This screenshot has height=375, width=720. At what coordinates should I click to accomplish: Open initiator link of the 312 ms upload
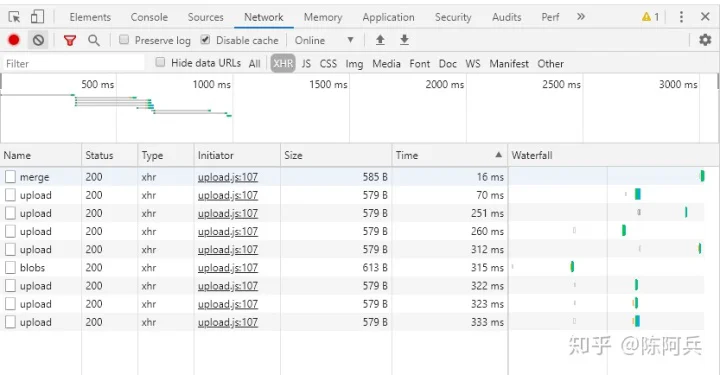(x=228, y=250)
